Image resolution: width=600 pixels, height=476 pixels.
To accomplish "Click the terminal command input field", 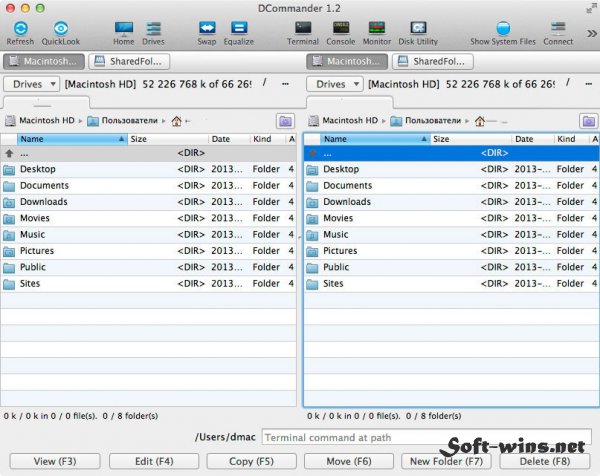I will (x=427, y=437).
